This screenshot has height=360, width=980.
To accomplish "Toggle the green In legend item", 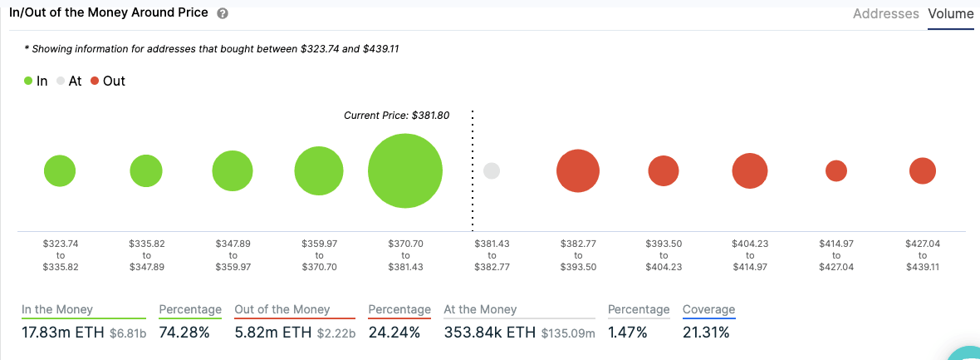I will pos(35,81).
